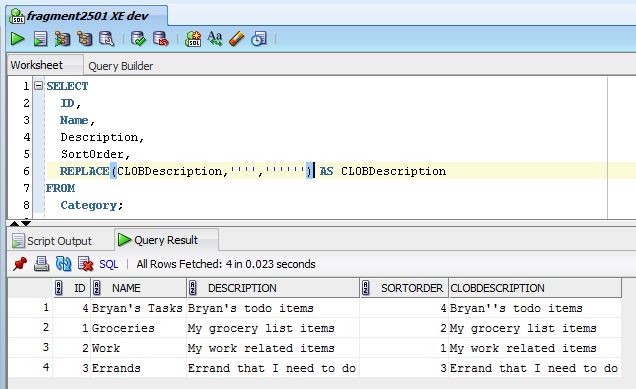
Task: Click line number 6 in the gutter
Action: 26,171
